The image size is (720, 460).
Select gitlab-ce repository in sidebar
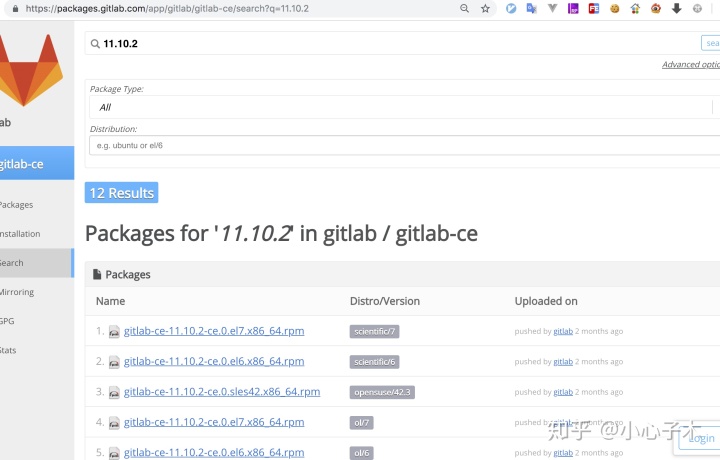point(37,163)
